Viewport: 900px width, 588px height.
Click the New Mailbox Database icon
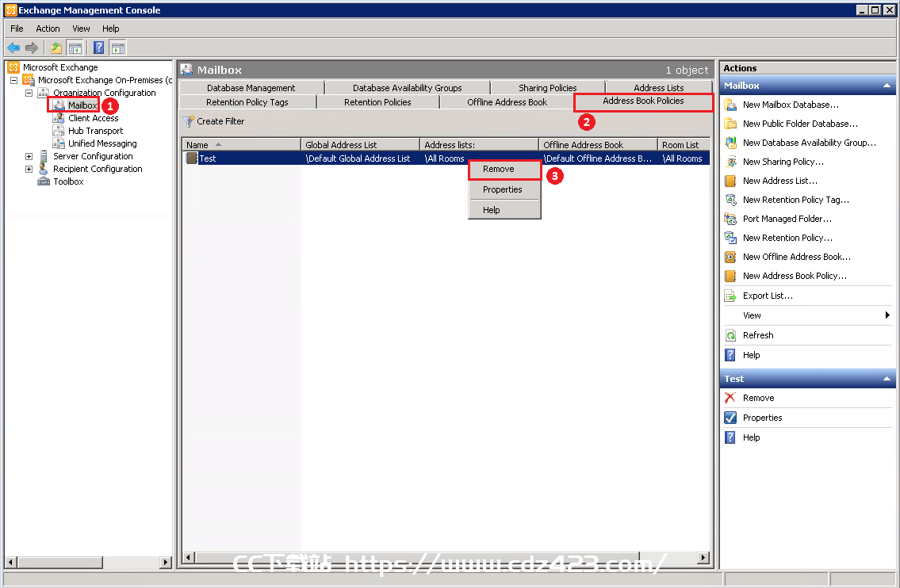(730, 105)
